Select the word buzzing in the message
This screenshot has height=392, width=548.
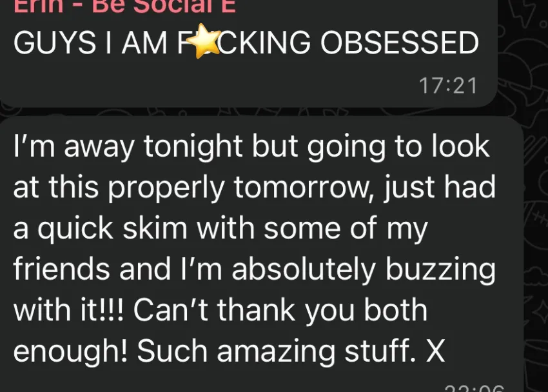coord(440,269)
